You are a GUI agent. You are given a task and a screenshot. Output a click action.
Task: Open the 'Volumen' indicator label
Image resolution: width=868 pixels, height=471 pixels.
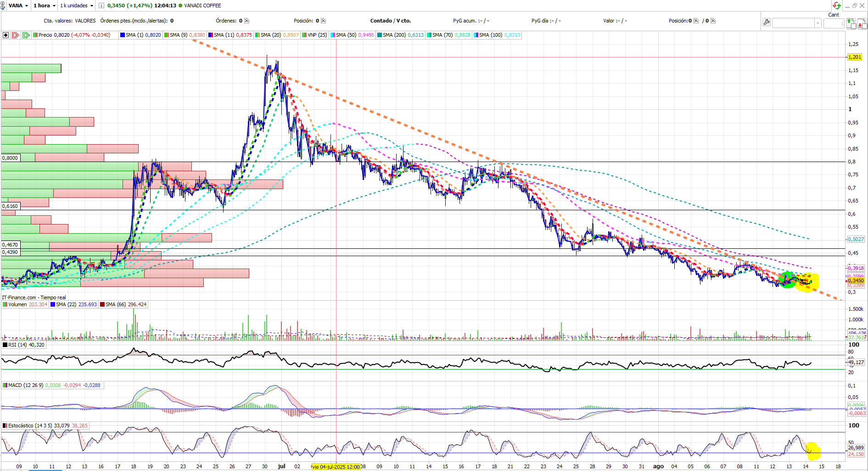coord(17,304)
